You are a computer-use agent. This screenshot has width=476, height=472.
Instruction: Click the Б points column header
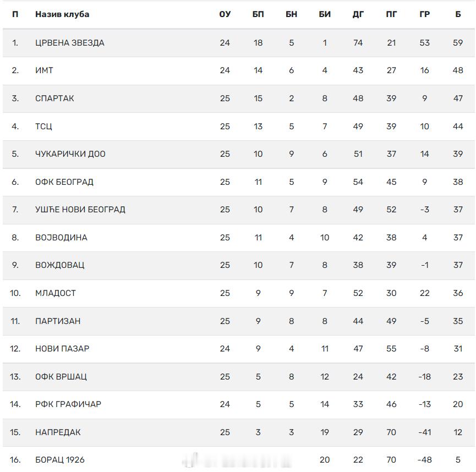pos(458,14)
